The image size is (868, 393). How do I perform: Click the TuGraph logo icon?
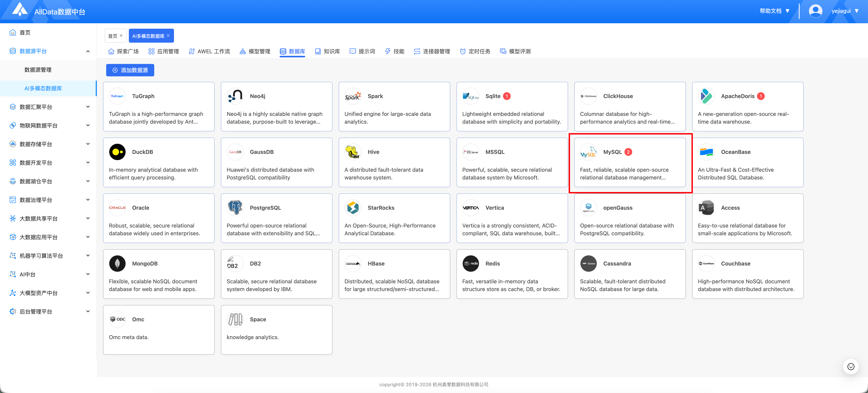click(117, 96)
